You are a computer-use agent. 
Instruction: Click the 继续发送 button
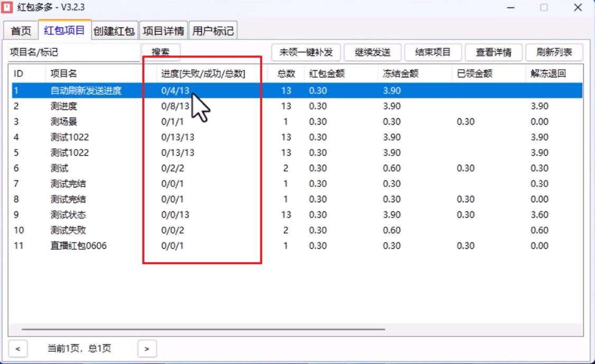click(x=373, y=52)
